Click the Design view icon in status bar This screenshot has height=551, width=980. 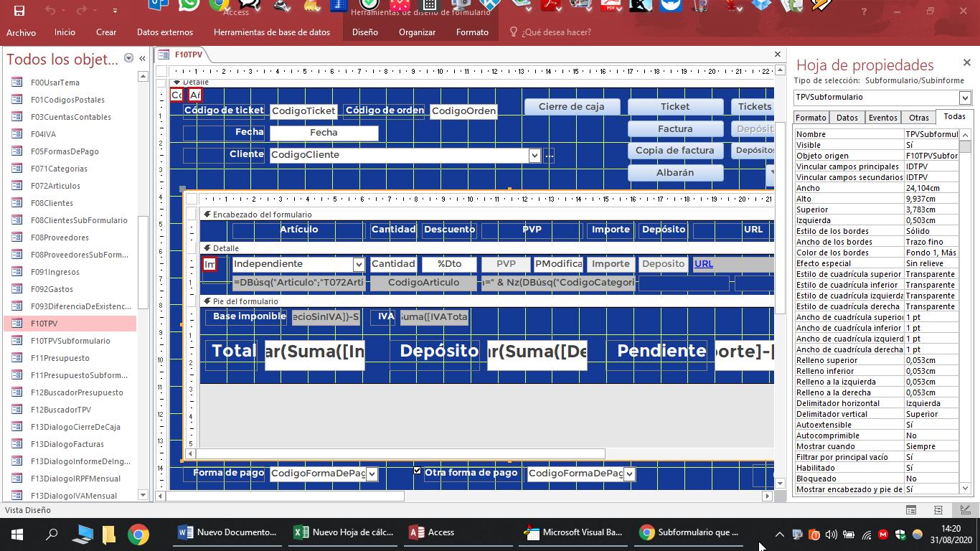click(964, 510)
